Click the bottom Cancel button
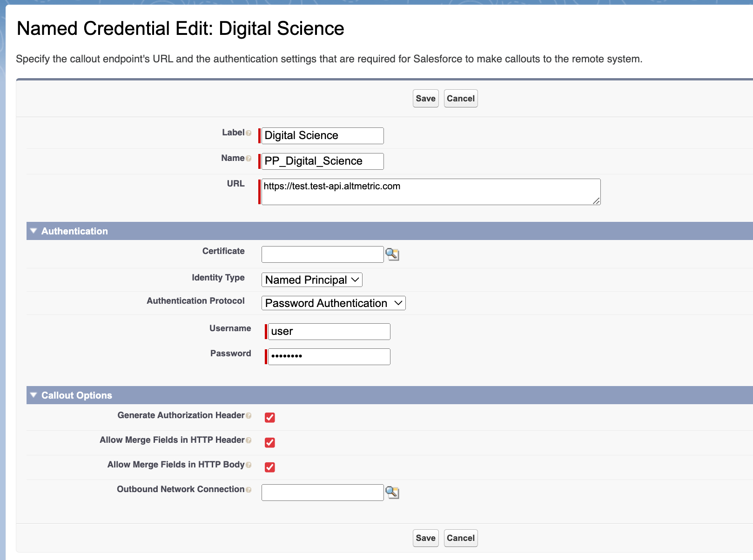 coord(461,538)
